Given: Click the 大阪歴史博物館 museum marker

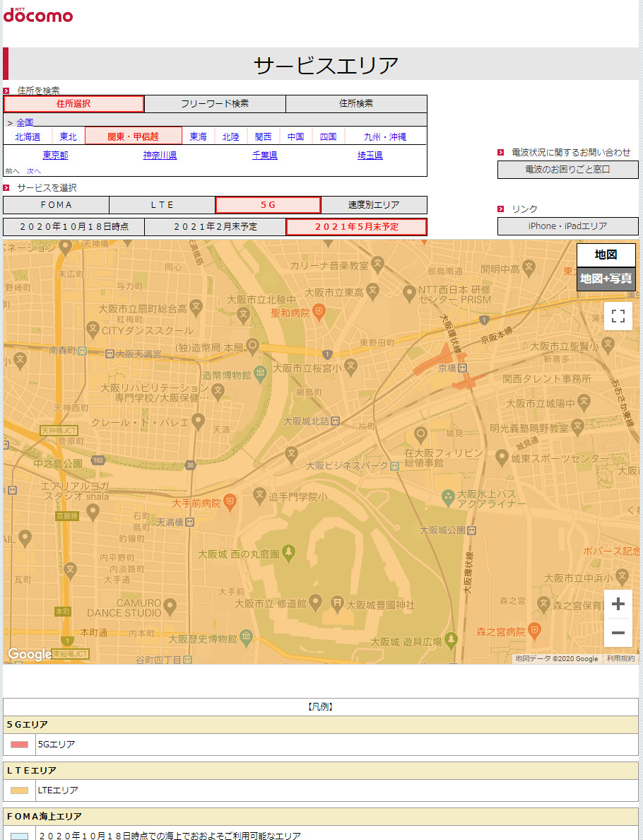Looking at the screenshot, I should 246,638.
